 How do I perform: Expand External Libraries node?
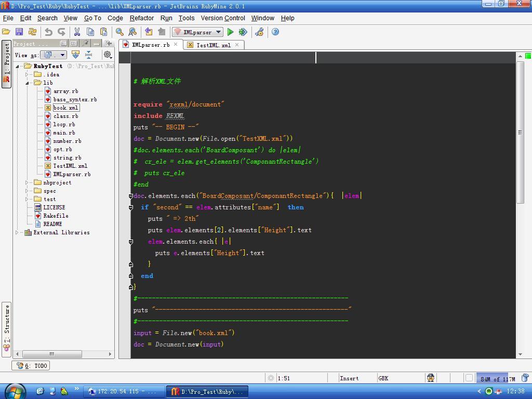(x=17, y=232)
